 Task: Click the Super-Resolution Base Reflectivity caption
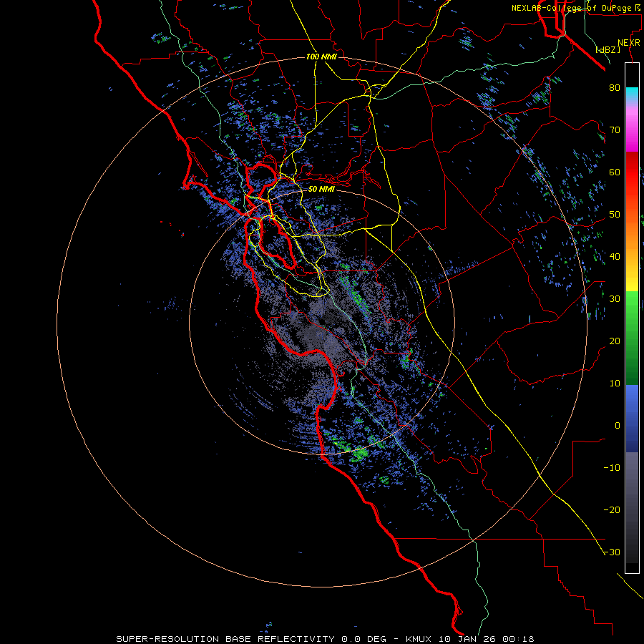click(326, 639)
